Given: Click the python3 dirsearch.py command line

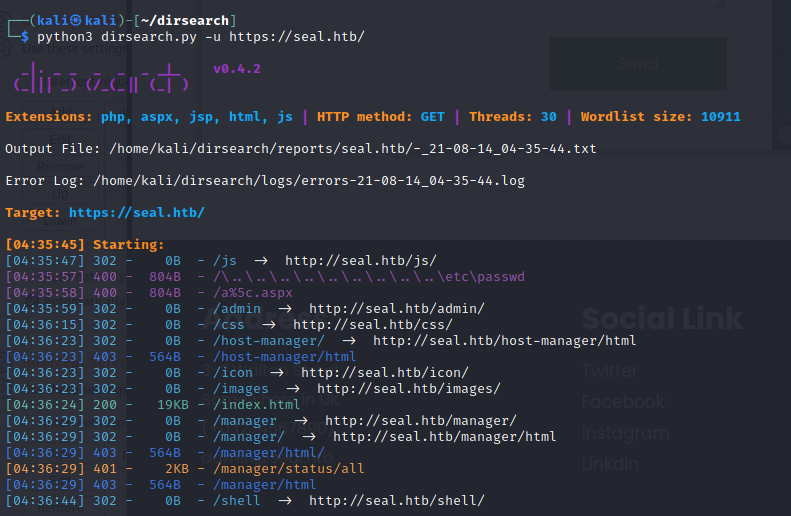Looking at the screenshot, I should [x=200, y=37].
